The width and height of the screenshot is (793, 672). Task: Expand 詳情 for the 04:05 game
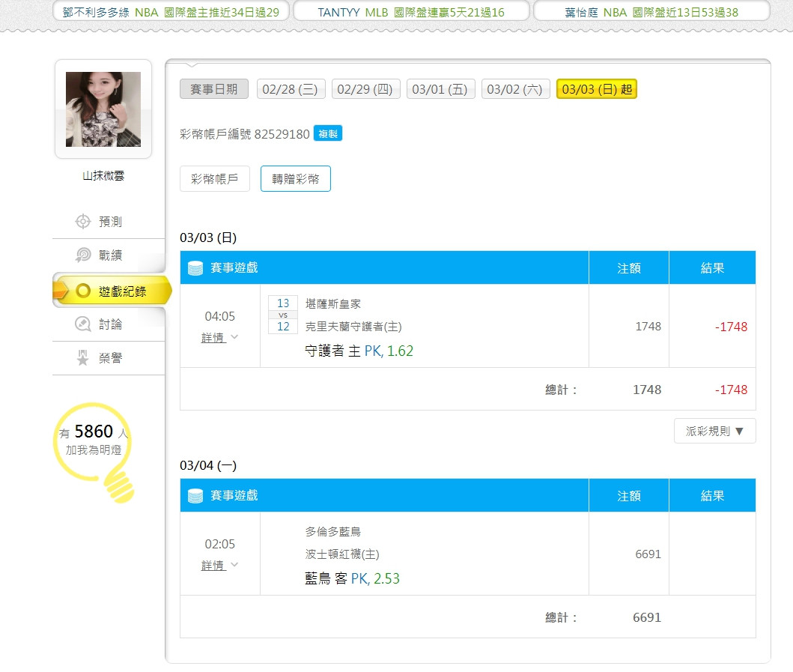click(x=219, y=338)
